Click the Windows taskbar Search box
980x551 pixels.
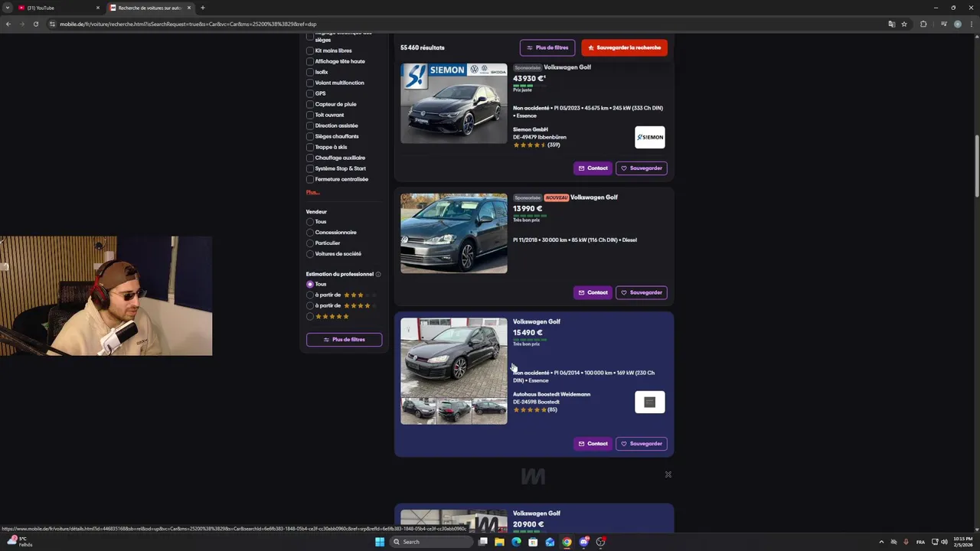coord(431,542)
